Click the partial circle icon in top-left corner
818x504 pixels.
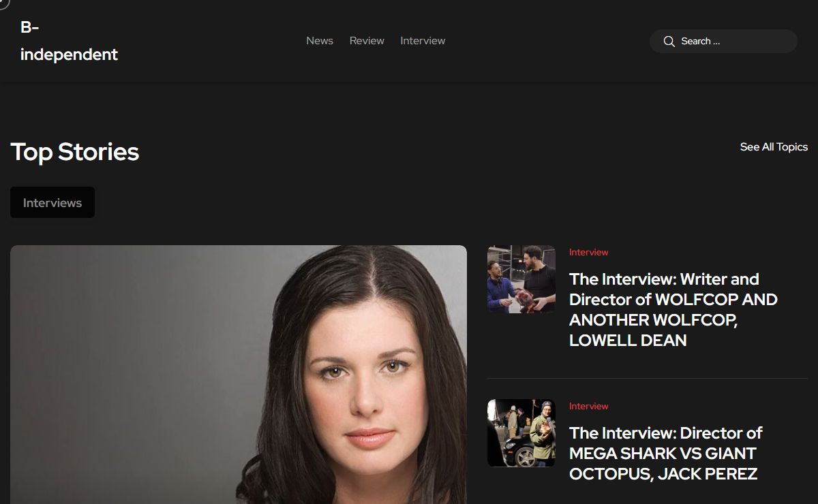point(3,3)
